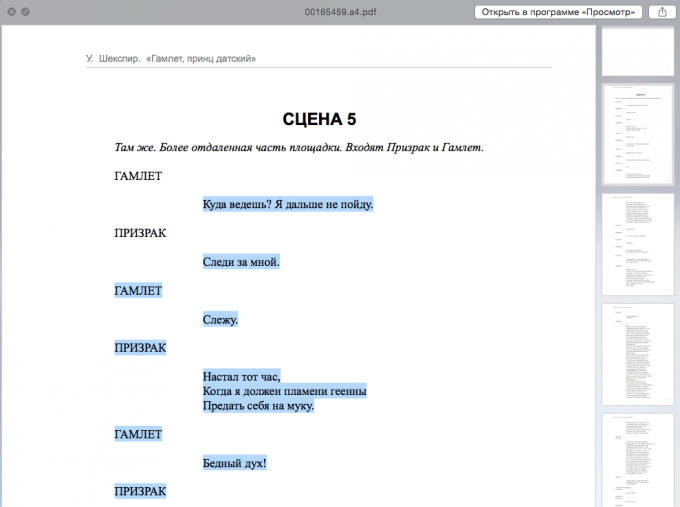The height and width of the screenshot is (507, 680).
Task: Click the Share icon button
Action: pos(662,12)
